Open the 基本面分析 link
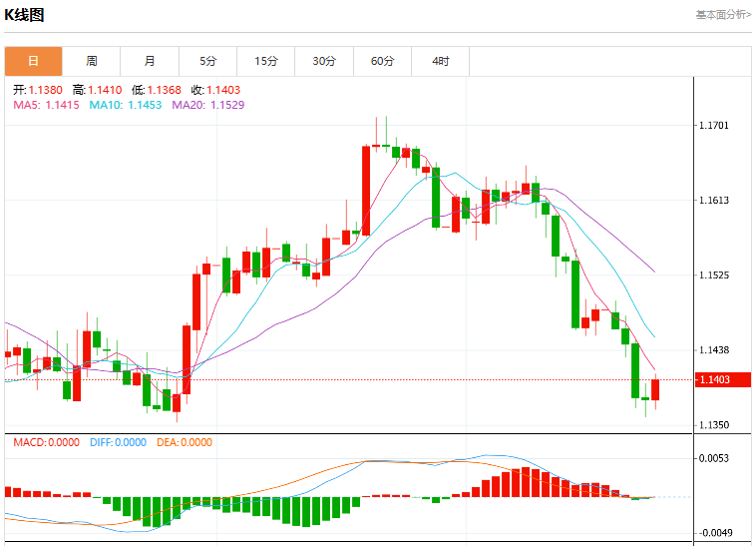Image resolution: width=756 pixels, height=546 pixels. pos(723,15)
